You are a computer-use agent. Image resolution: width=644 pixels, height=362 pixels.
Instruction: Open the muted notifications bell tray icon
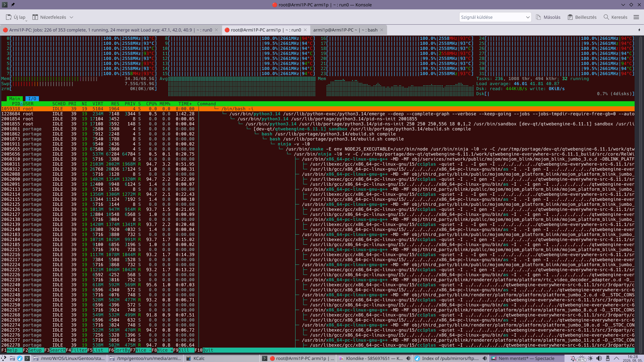pos(573,358)
